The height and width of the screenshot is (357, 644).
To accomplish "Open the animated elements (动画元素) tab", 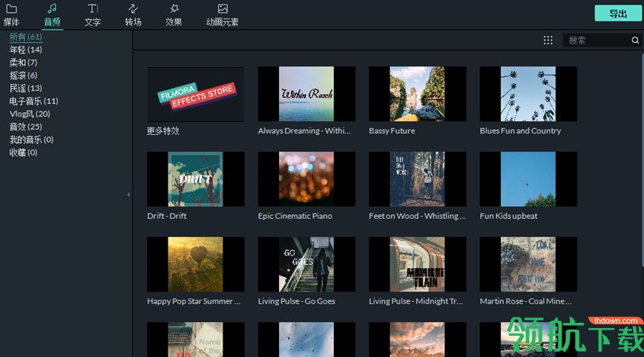I will tap(223, 14).
